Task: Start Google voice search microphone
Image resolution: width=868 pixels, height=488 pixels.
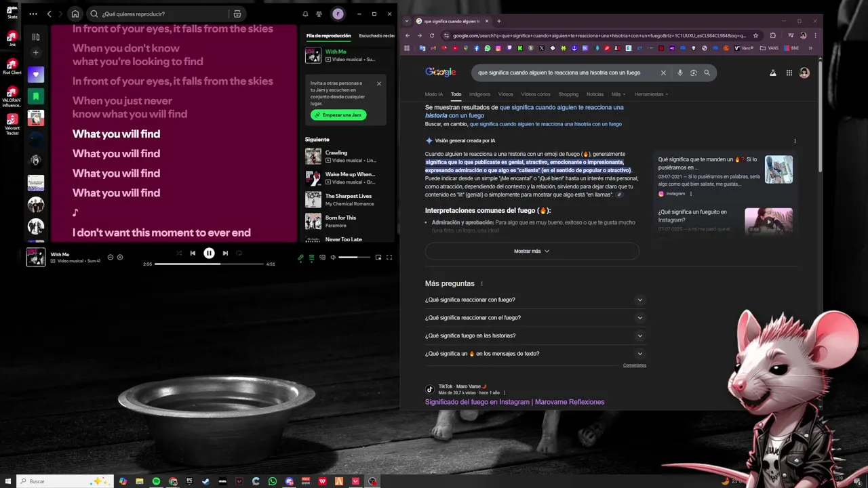Action: point(680,73)
